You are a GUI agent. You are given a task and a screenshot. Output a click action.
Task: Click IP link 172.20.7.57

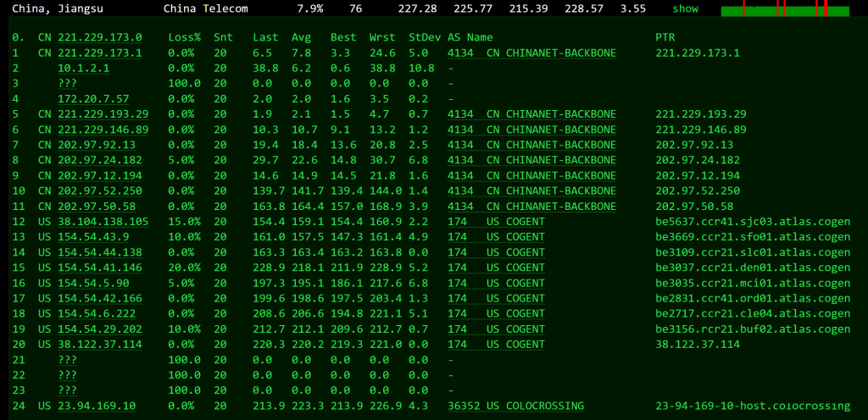pos(93,99)
